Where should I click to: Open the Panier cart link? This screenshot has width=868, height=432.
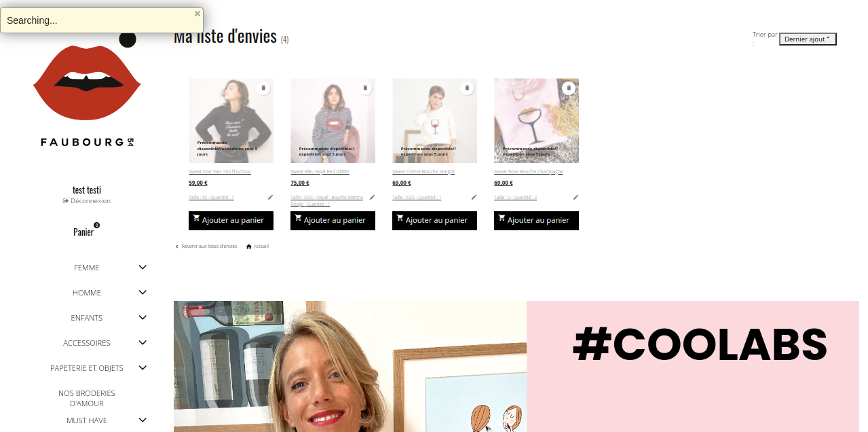click(x=83, y=232)
